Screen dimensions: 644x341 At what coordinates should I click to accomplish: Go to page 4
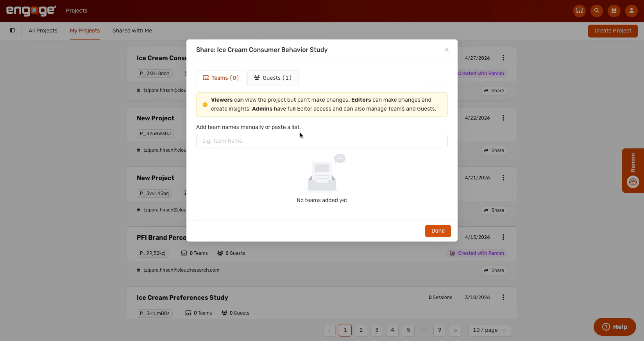pos(392,330)
